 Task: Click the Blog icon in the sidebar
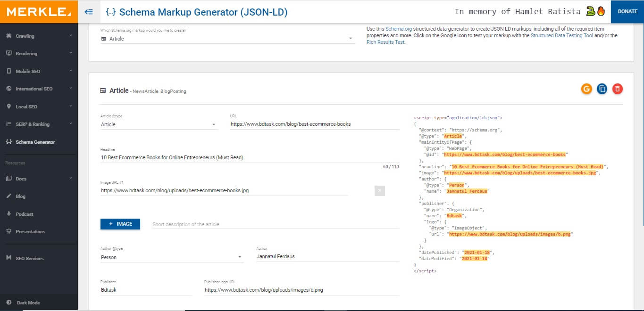pyautogui.click(x=21, y=196)
